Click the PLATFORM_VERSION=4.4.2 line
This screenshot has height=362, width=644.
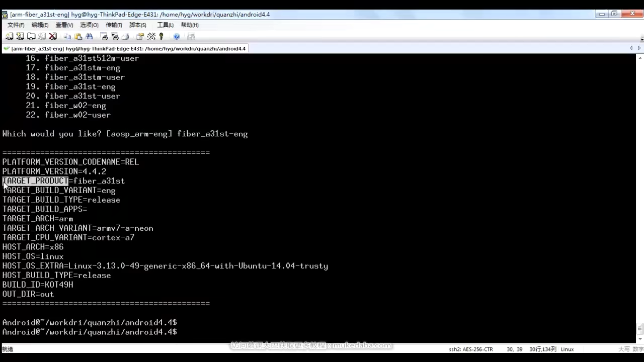(54, 171)
